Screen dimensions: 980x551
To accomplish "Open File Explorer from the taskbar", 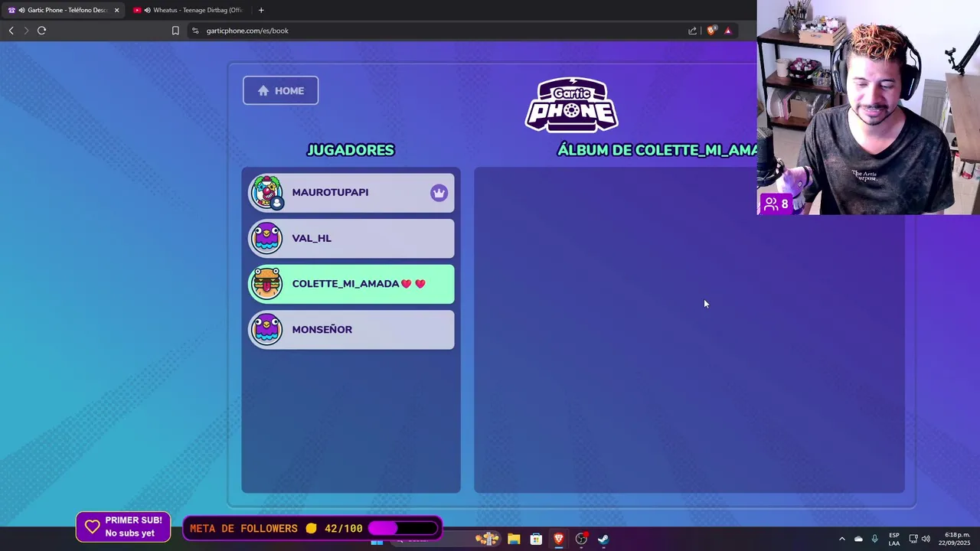I will (514, 539).
